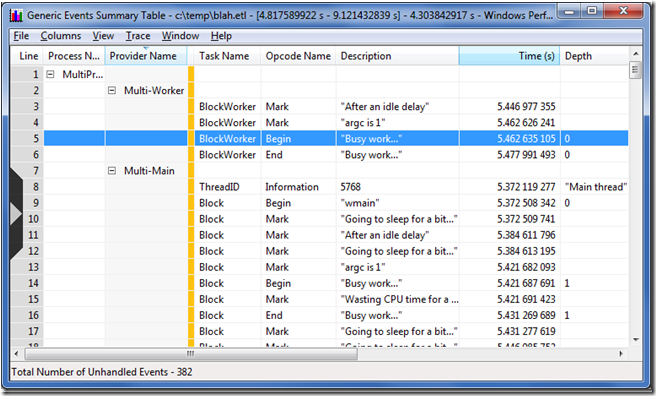Select time value 5.372 119 277
Screen dimensions: 656x396
(x=526, y=187)
